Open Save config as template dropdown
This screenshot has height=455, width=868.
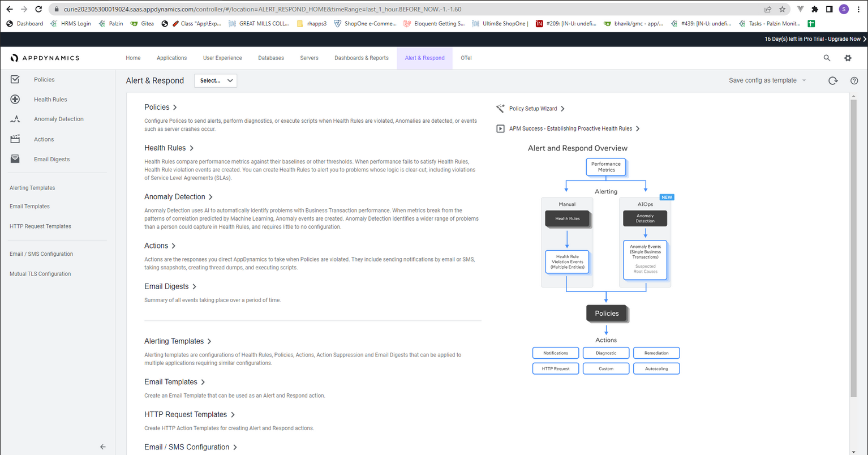click(x=767, y=80)
